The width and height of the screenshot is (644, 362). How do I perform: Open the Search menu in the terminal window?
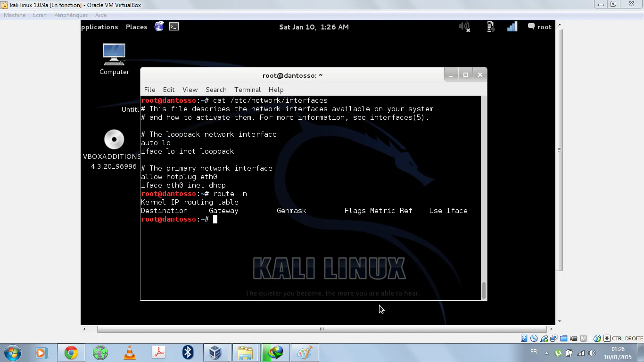[x=216, y=90]
